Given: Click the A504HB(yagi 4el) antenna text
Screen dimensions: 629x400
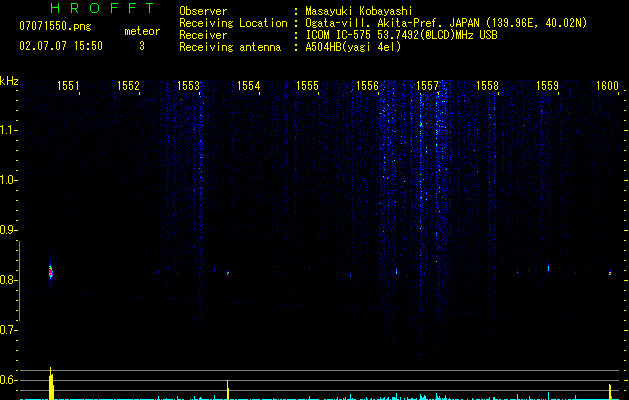Looking at the screenshot, I should coord(353,47).
